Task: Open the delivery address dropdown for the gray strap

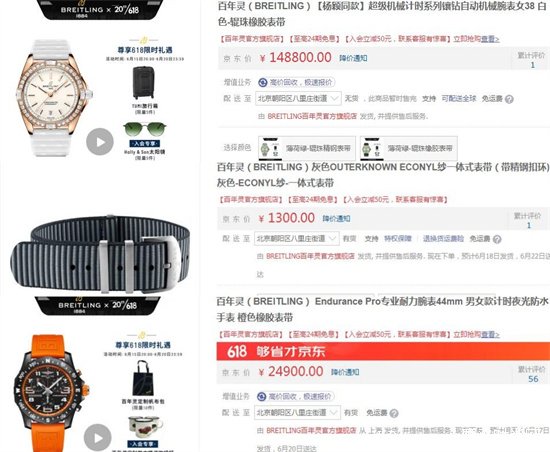Action: coord(297,238)
